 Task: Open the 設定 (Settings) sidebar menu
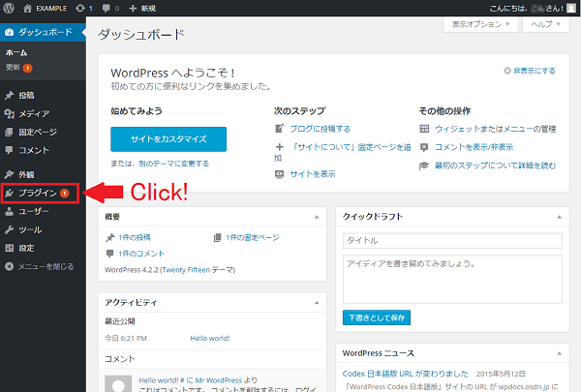tap(25, 248)
